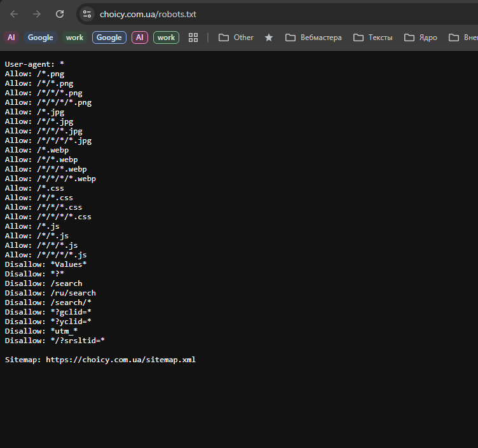Click the star bookmark icon
This screenshot has width=478, height=448.
(x=269, y=37)
